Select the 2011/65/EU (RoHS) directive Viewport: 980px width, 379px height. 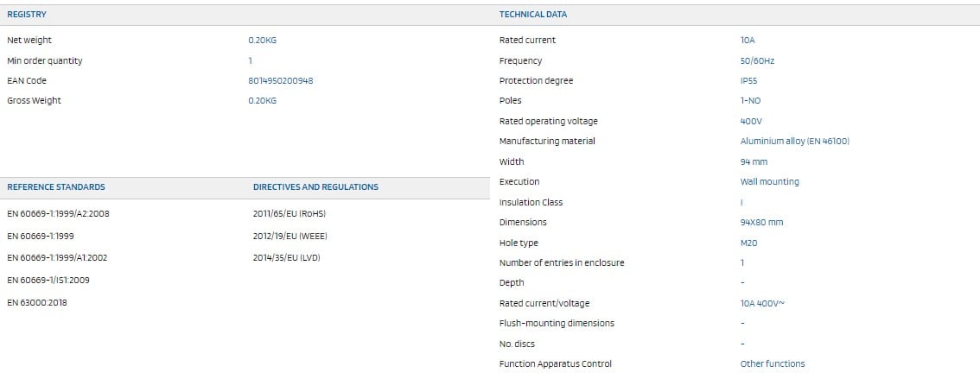[289, 213]
